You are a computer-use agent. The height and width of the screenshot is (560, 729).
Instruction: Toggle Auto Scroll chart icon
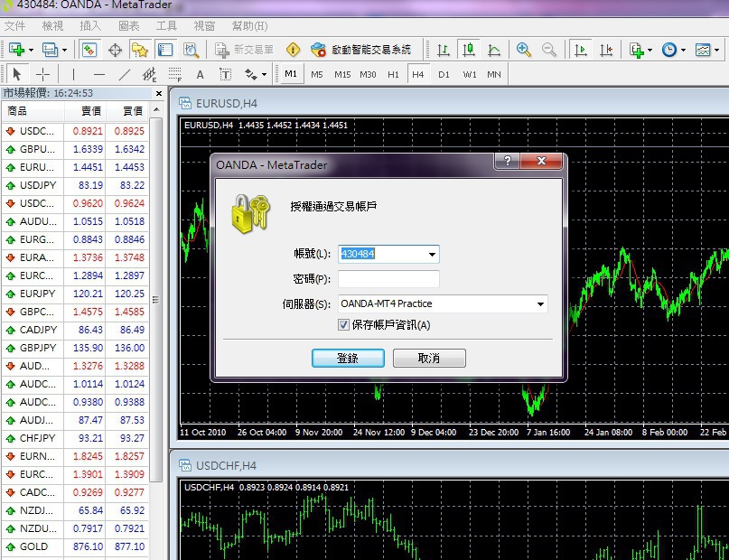point(580,50)
